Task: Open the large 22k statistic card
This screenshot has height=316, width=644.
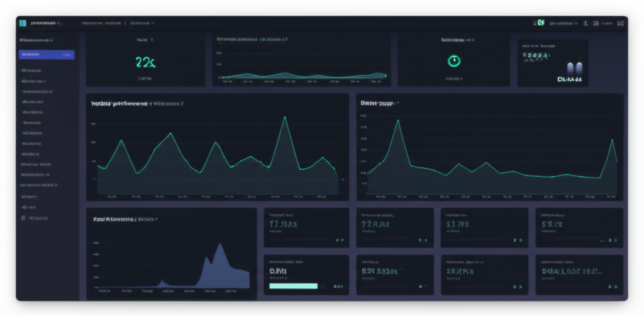Action: 145,62
